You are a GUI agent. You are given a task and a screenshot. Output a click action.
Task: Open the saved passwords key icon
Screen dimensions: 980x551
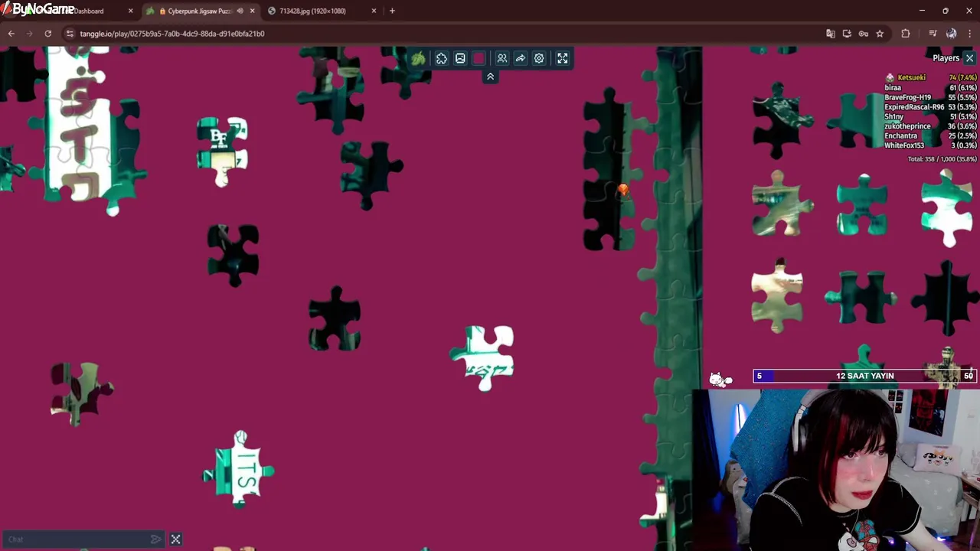tap(864, 34)
